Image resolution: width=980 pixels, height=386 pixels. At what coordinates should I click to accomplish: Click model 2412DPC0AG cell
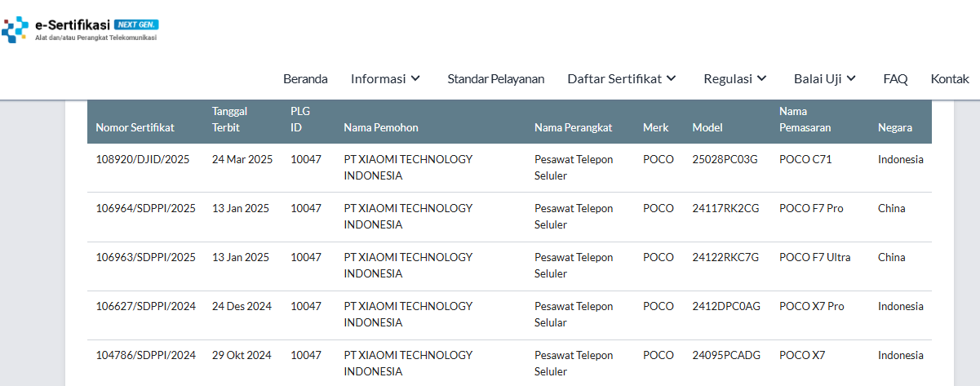click(x=726, y=306)
